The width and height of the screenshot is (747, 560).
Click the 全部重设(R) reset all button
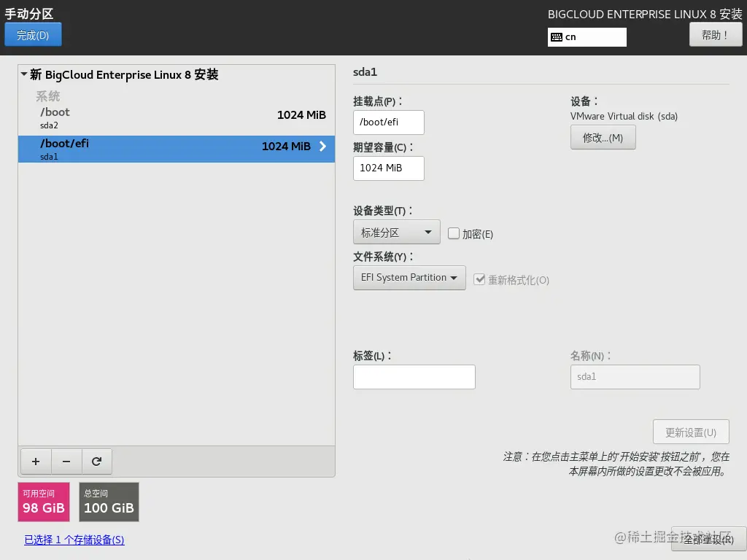coord(708,539)
